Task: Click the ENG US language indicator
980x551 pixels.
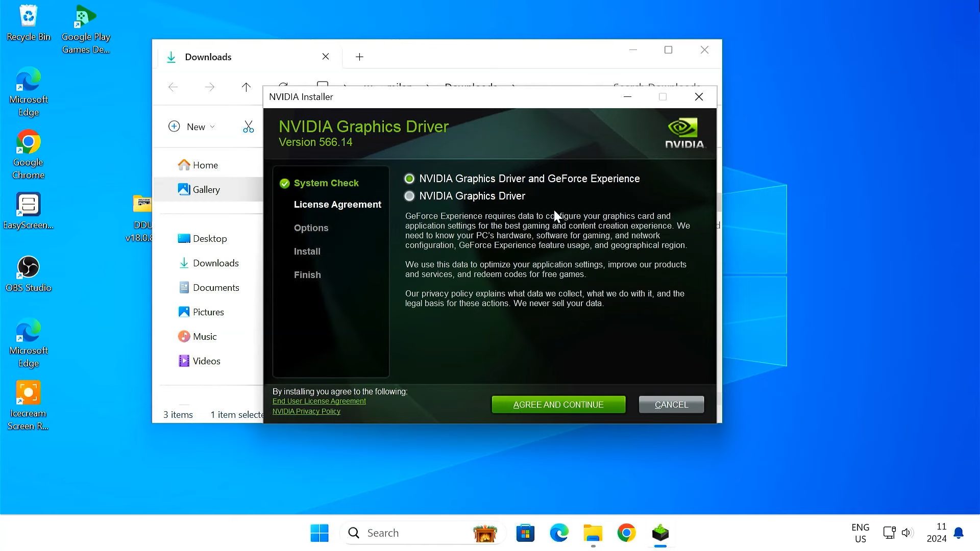Action: [x=861, y=533]
